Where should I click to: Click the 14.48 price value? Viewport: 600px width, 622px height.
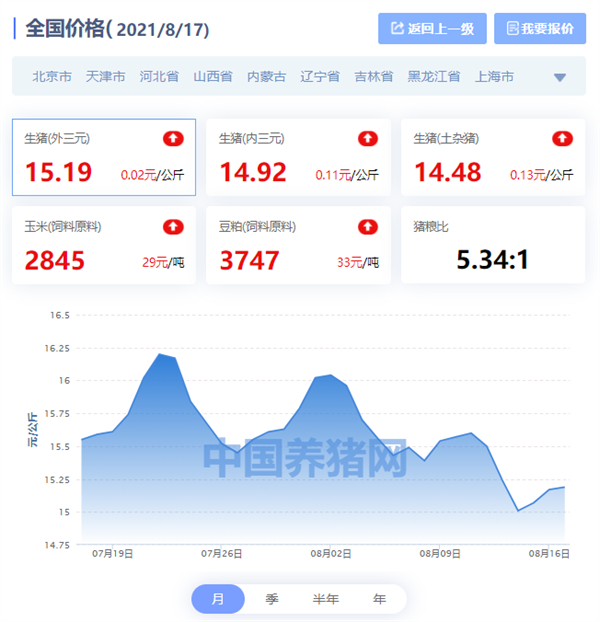[x=448, y=172]
